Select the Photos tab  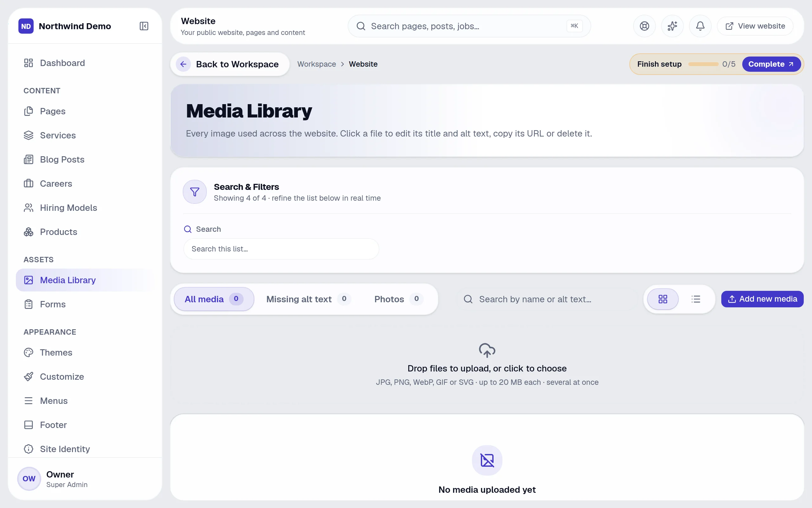tap(399, 299)
